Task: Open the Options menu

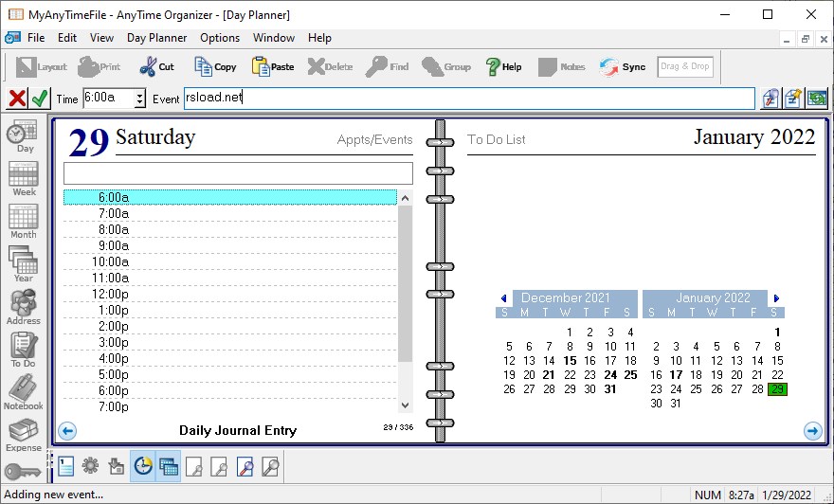Action: tap(220, 38)
